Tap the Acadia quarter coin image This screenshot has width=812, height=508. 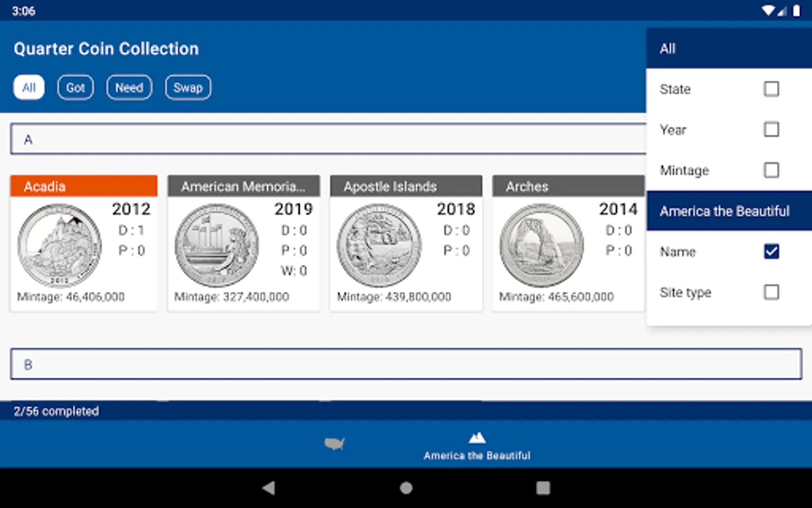60,246
